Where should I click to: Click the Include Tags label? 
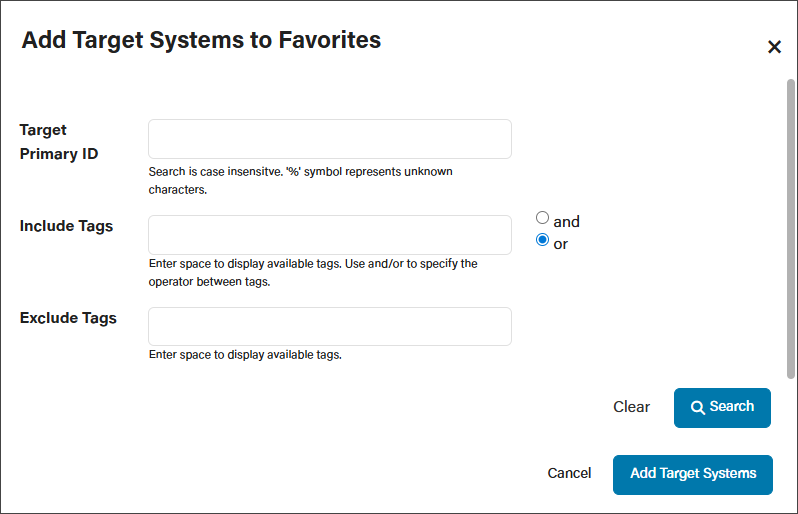click(x=66, y=226)
